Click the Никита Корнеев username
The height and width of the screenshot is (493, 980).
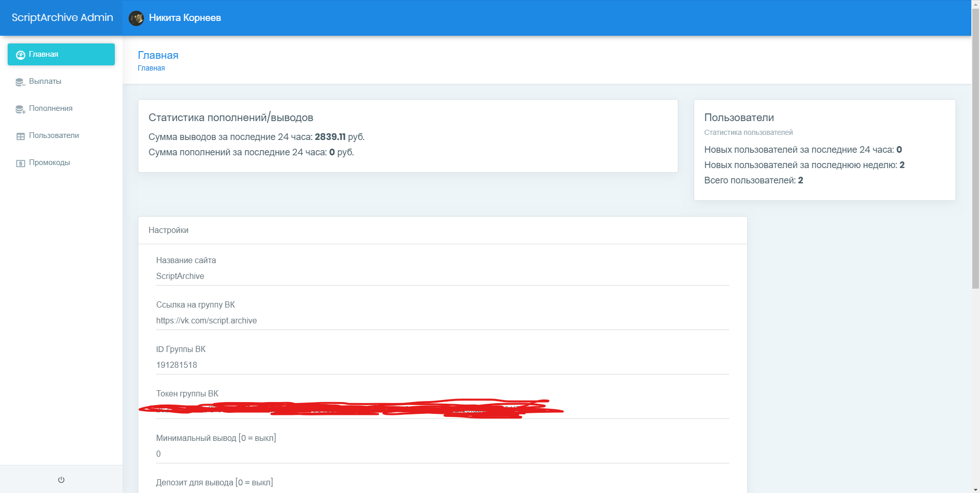click(185, 18)
